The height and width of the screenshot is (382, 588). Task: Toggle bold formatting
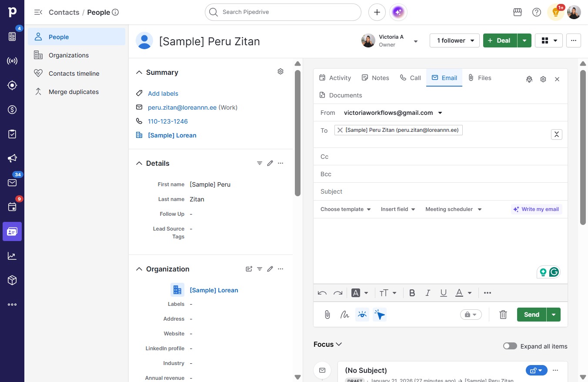(x=412, y=293)
